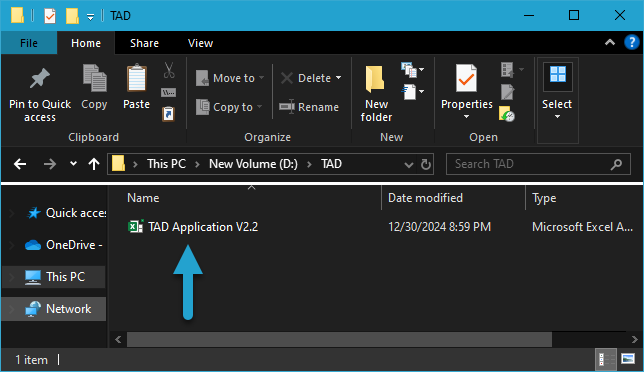Click the scroll right arrow
Viewport: 644px width, 372px height.
click(x=635, y=340)
